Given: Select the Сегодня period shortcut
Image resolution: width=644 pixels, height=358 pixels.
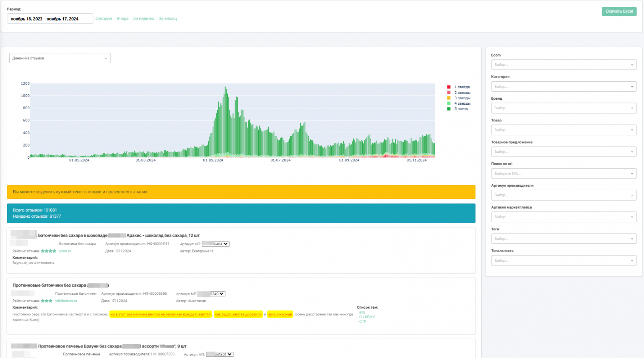Looking at the screenshot, I should pyautogui.click(x=104, y=19).
